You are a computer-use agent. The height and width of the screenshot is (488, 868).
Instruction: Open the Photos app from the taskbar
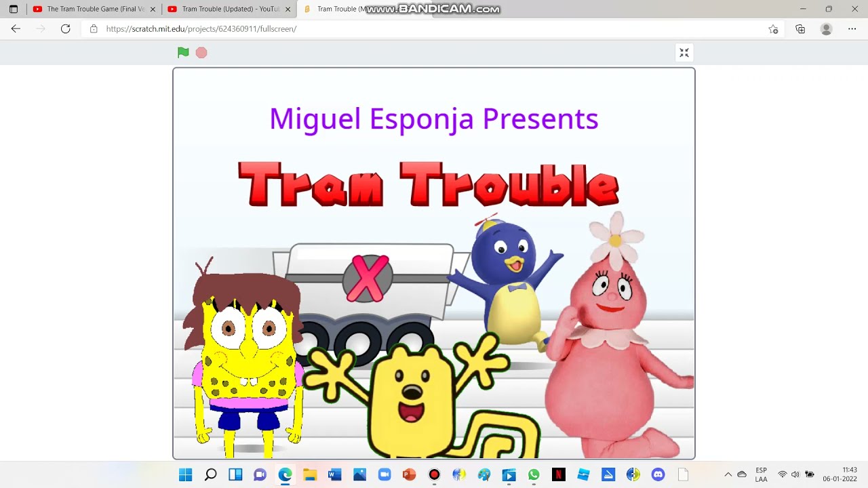359,474
